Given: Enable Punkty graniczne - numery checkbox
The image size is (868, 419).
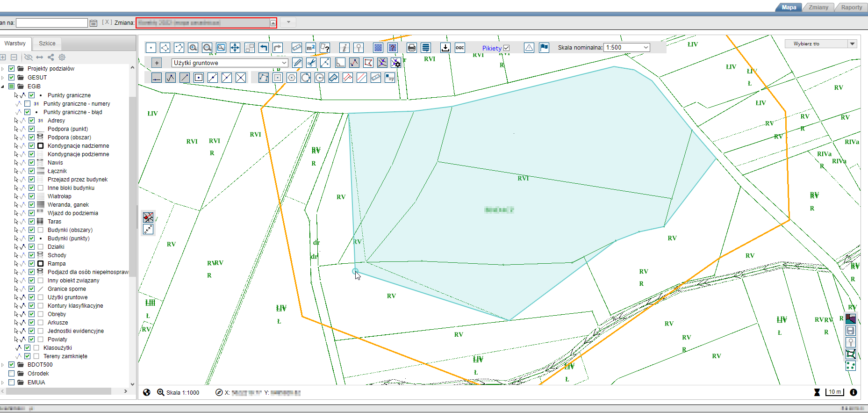Looking at the screenshot, I should pyautogui.click(x=27, y=104).
